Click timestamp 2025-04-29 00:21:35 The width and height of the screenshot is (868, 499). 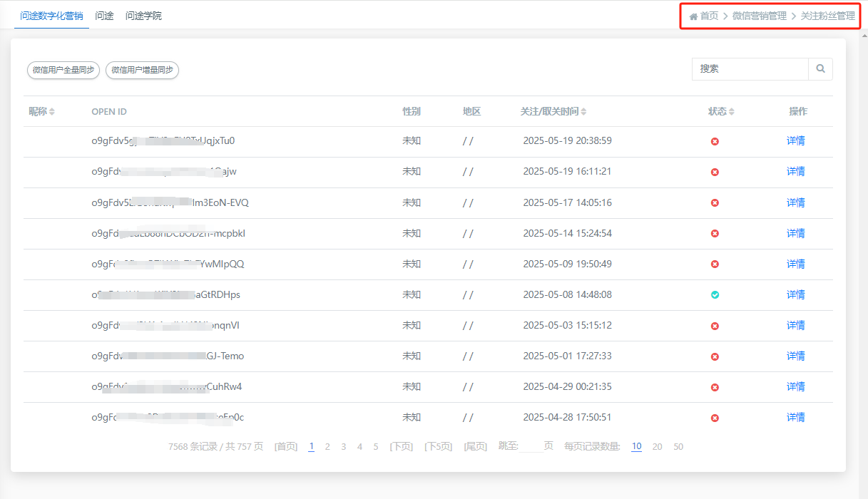(x=567, y=386)
